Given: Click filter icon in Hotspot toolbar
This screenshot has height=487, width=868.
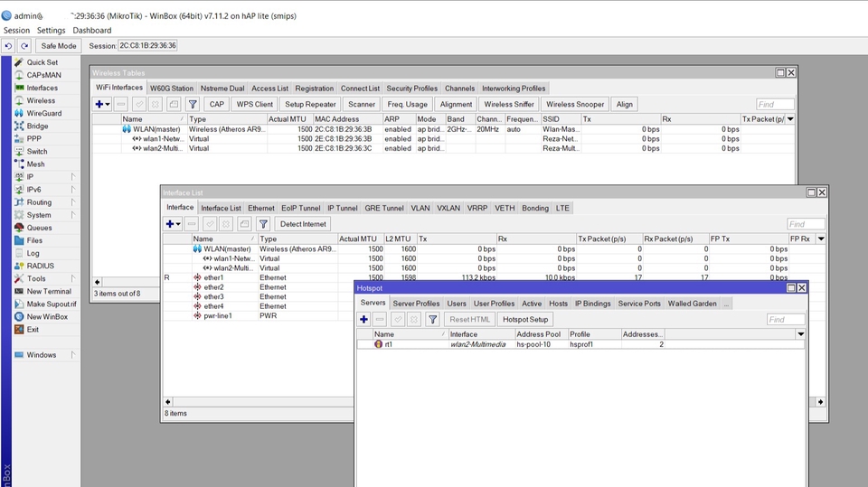Looking at the screenshot, I should (x=433, y=319).
